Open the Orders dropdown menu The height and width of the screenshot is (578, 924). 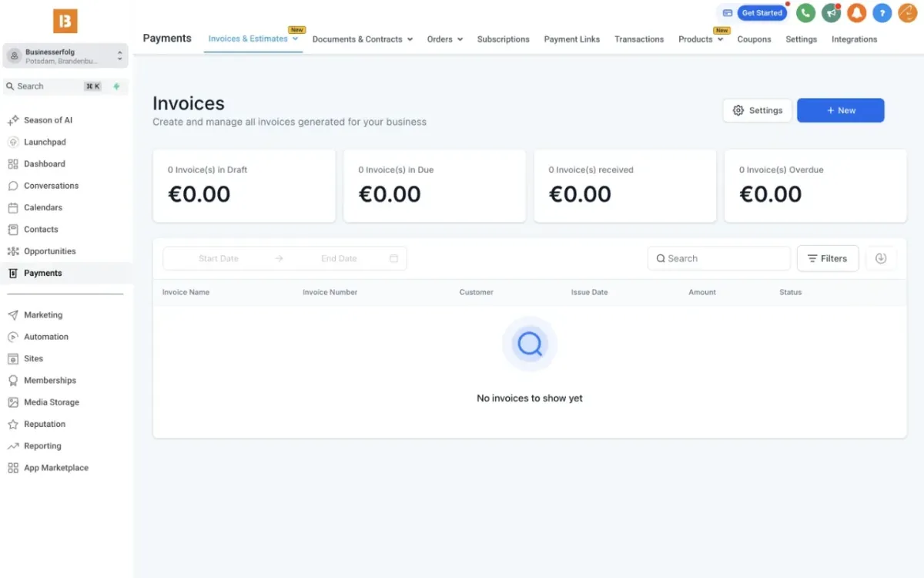[x=445, y=39]
